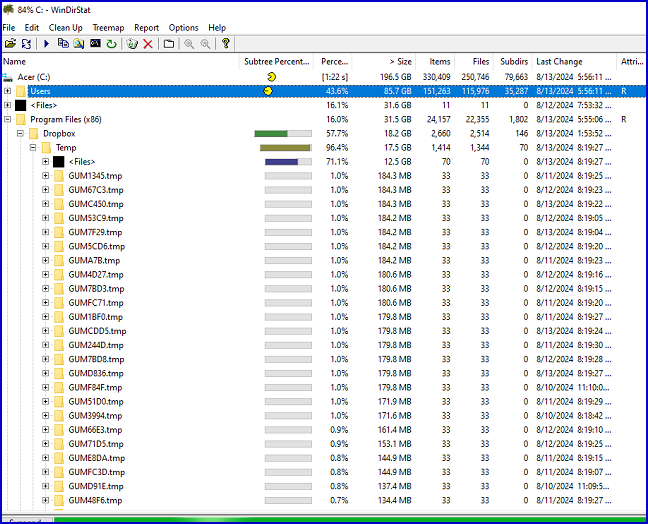Click the Open drive toolbar icon
The image size is (648, 524).
click(10, 44)
